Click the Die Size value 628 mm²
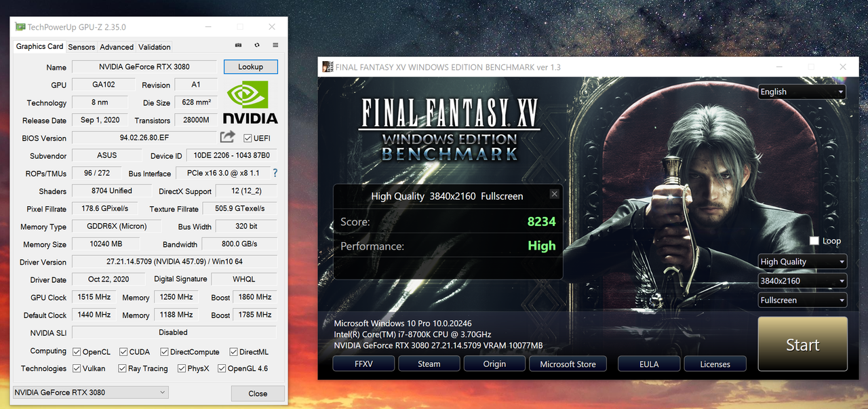 pyautogui.click(x=197, y=102)
